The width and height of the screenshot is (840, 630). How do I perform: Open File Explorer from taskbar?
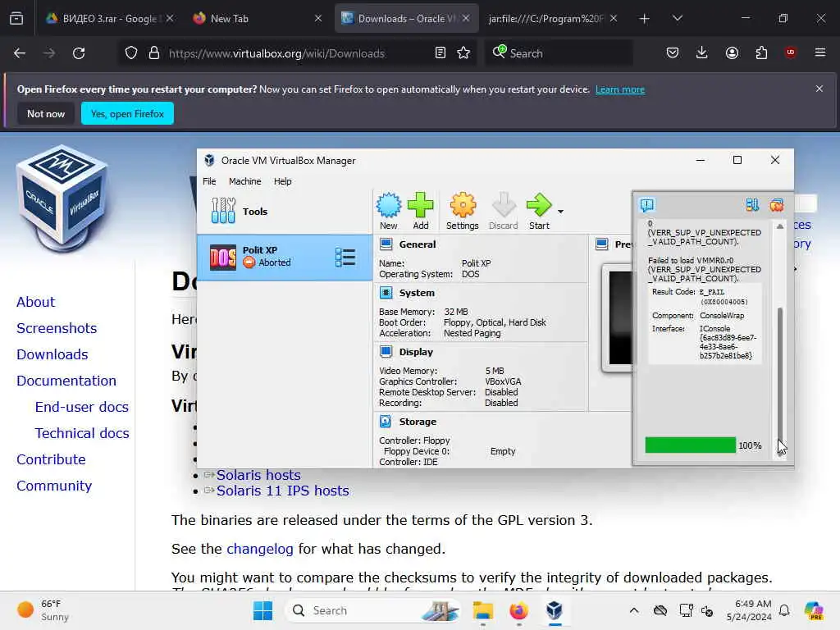tap(482, 610)
